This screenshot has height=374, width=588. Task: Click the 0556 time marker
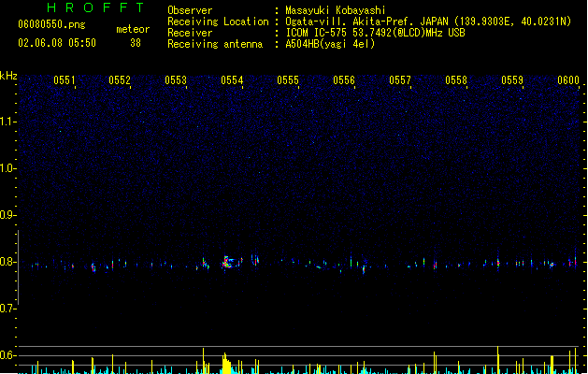click(344, 80)
